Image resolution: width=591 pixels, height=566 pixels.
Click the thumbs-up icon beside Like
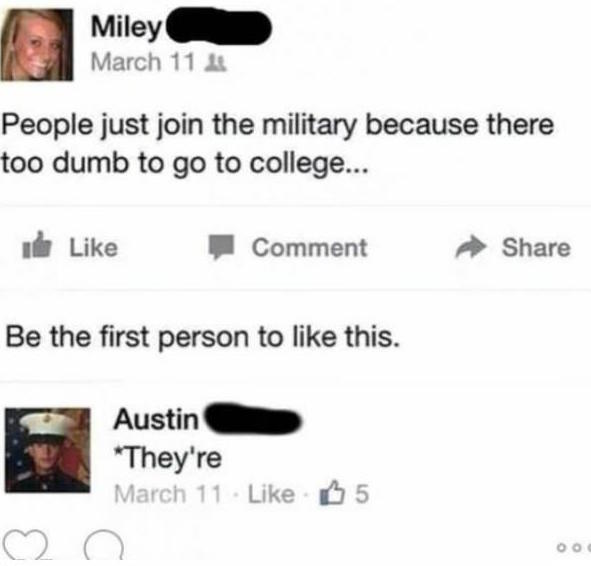pyautogui.click(x=37, y=245)
